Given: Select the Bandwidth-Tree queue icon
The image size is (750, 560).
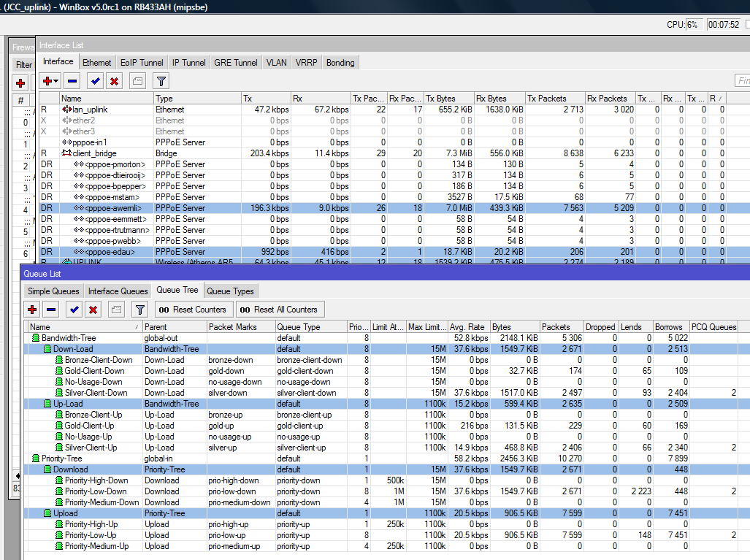Looking at the screenshot, I should click(35, 338).
